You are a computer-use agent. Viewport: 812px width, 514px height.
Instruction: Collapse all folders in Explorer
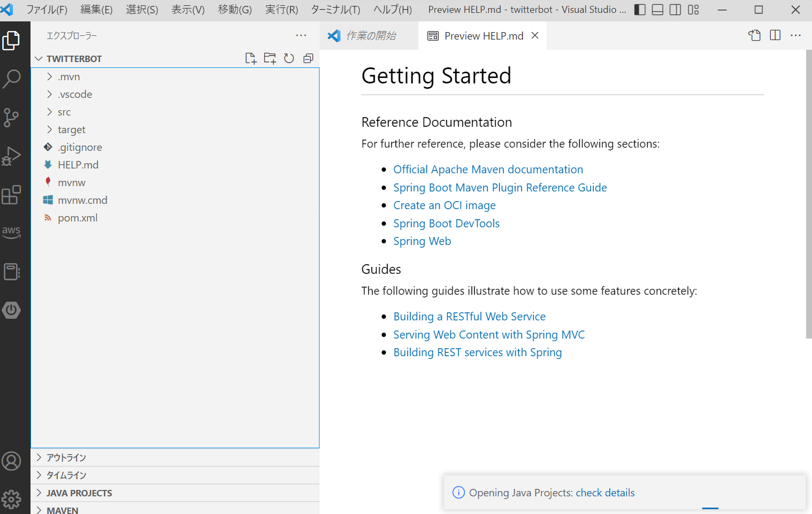tap(308, 58)
